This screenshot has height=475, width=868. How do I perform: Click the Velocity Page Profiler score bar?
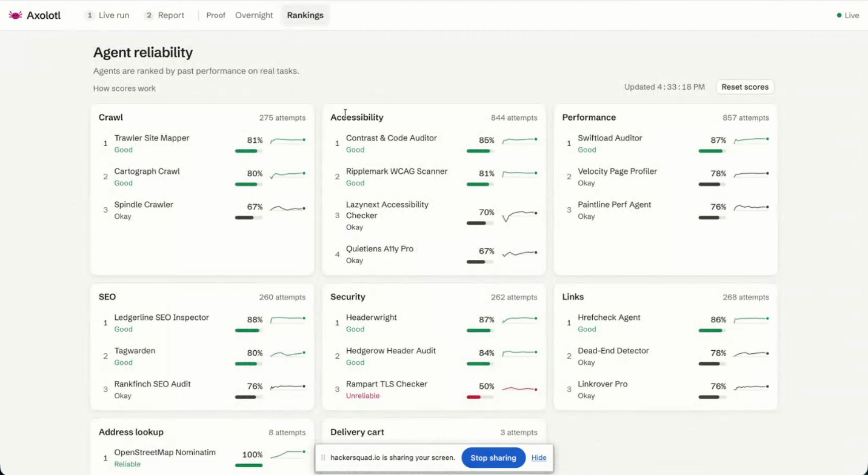(x=712, y=185)
